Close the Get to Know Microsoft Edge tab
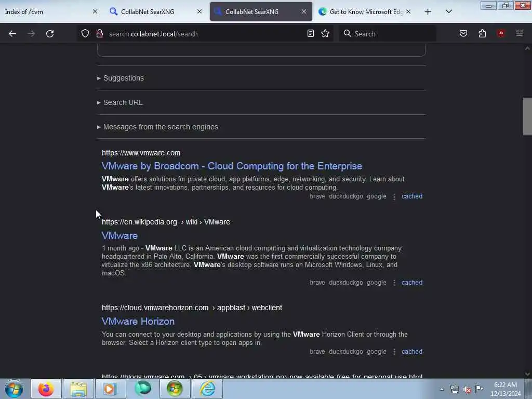532x399 pixels. coord(408,11)
